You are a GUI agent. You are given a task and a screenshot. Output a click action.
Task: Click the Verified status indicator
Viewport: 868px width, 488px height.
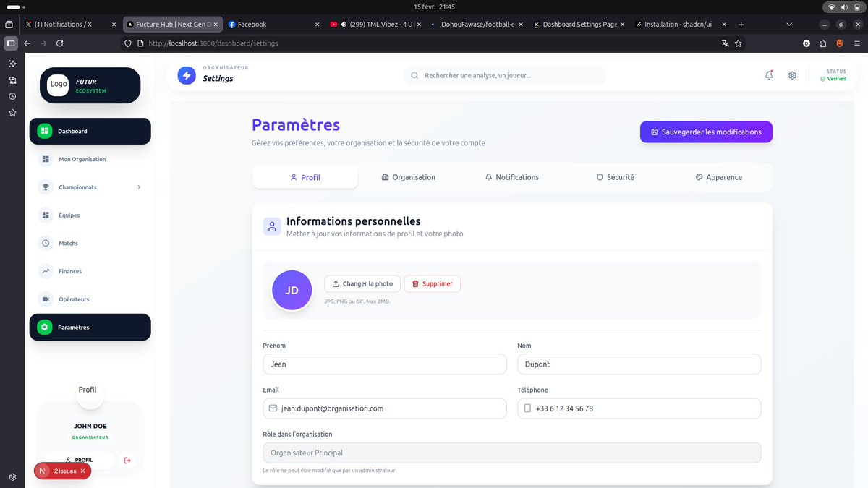(833, 79)
